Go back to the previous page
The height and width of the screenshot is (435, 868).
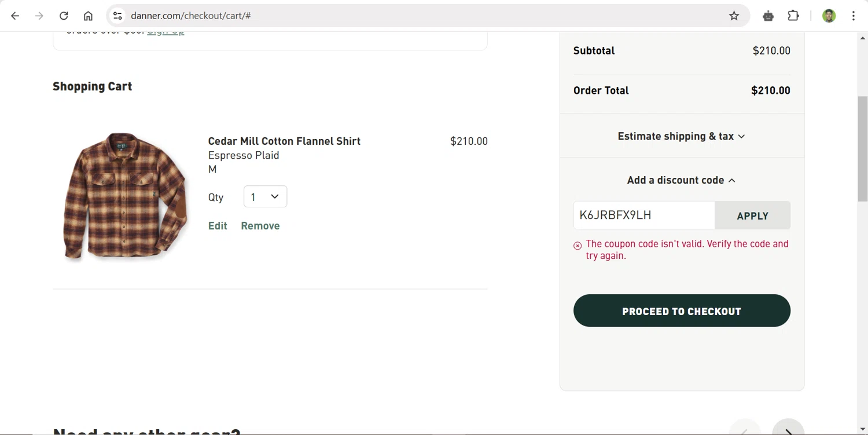[x=15, y=16]
